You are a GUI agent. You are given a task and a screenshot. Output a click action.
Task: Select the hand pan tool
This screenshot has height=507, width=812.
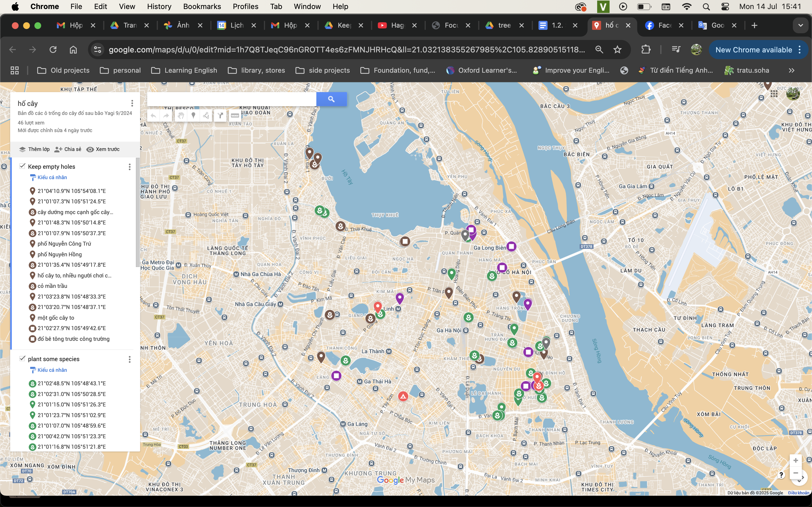tap(180, 116)
